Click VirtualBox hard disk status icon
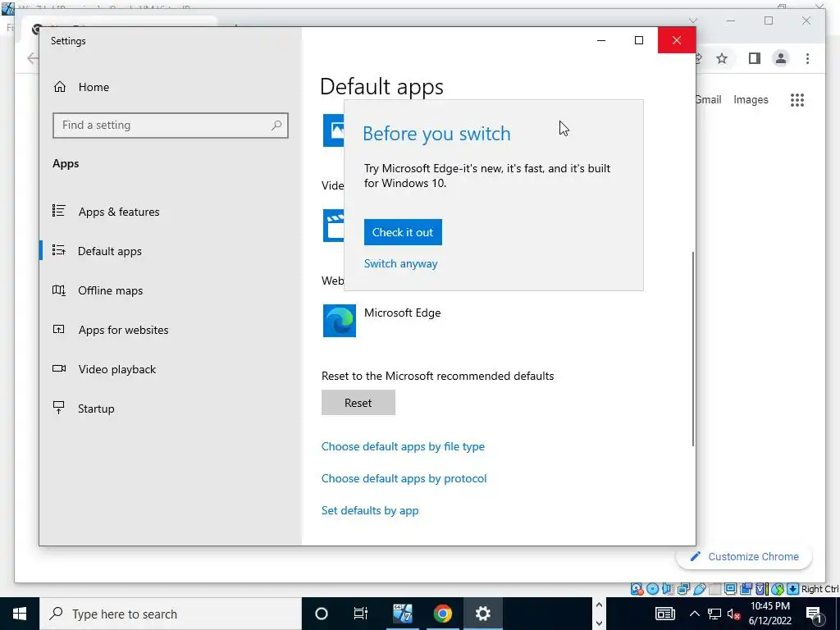 point(637,589)
